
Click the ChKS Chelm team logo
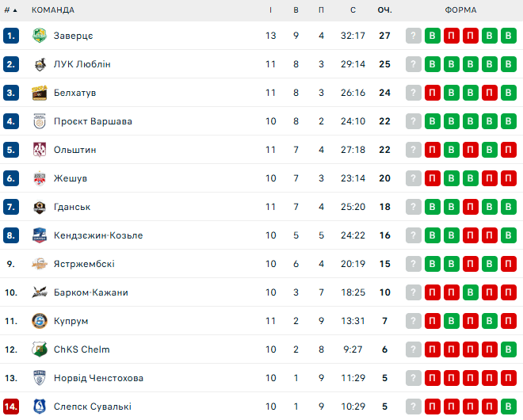tap(40, 349)
